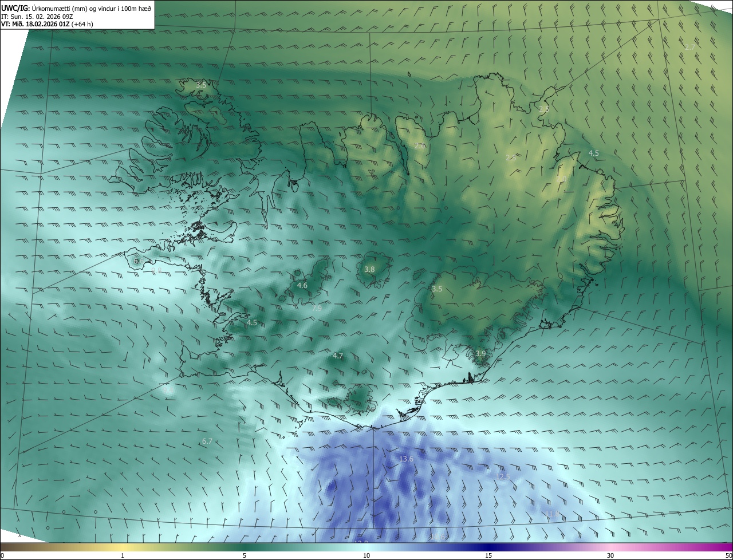The image size is (733, 560).
Task: Click the 9.4 value off Reykjanes peninsula
Action: (168, 390)
